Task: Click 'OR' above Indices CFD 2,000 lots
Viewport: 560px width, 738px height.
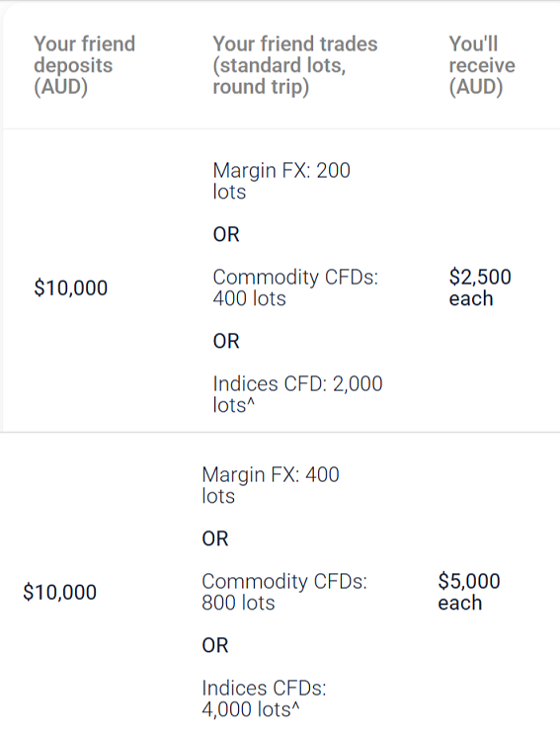Action: point(226,341)
